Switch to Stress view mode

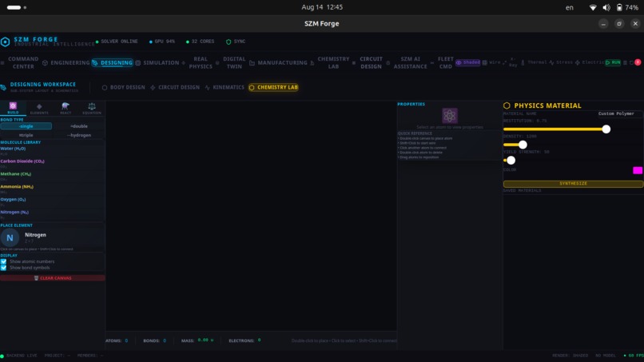561,62
